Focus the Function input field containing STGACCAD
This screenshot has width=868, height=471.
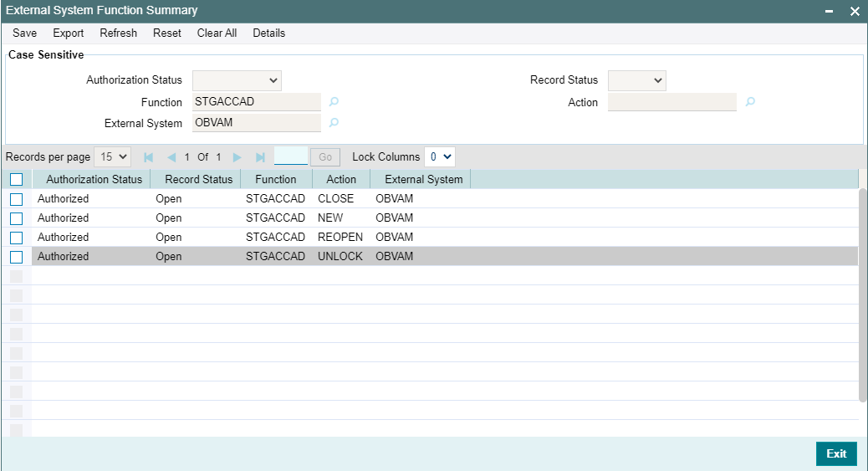coord(257,102)
